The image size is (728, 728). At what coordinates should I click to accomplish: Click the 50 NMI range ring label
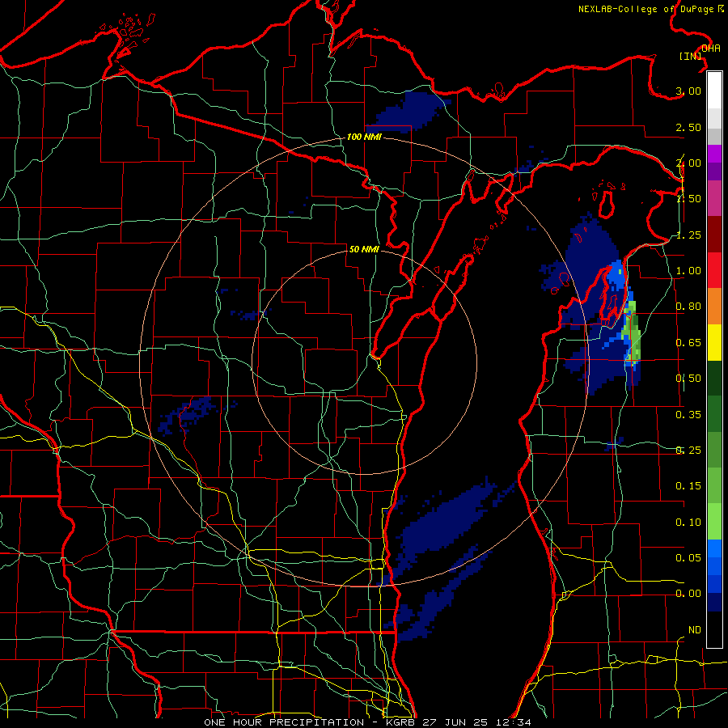[x=364, y=249]
